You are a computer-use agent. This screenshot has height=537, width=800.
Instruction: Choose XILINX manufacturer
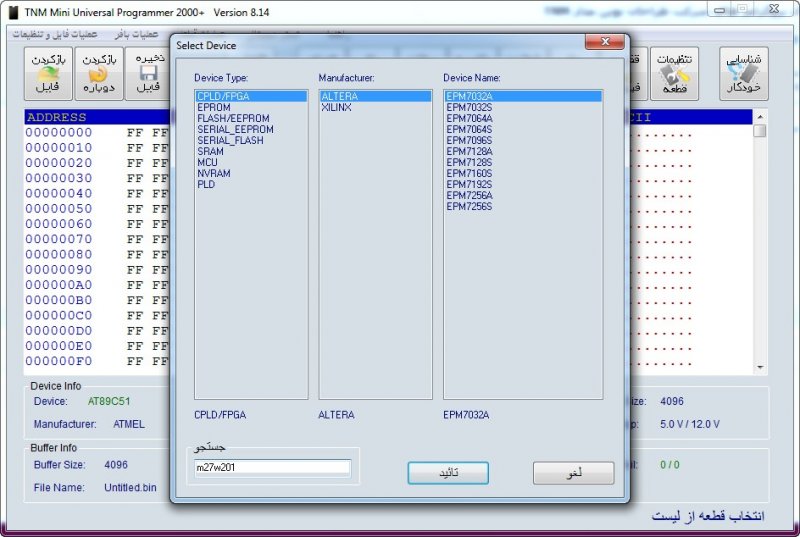[x=336, y=108]
